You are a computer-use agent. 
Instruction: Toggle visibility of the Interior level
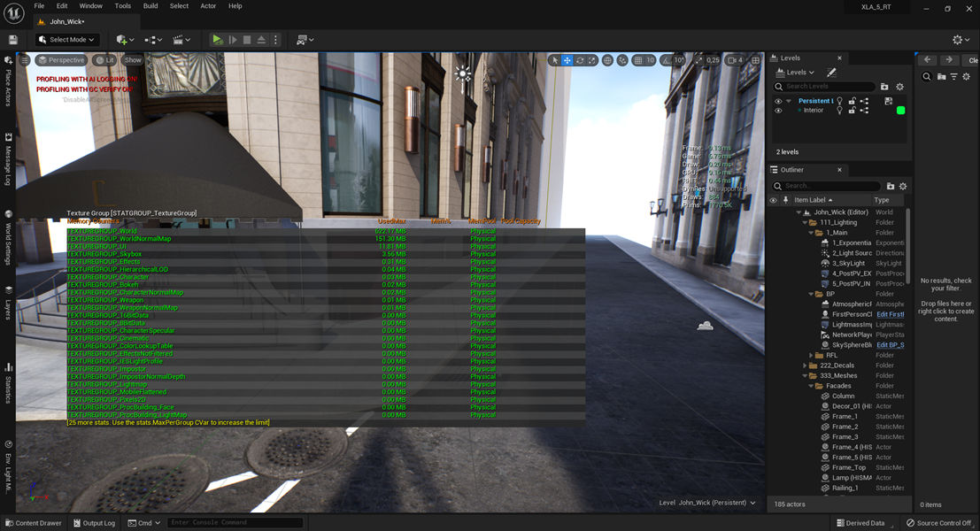778,111
